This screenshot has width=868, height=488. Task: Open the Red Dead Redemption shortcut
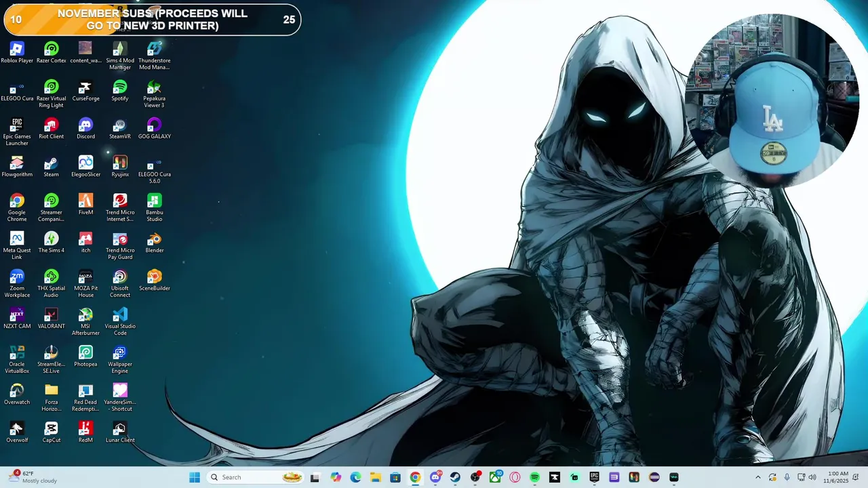(x=85, y=397)
